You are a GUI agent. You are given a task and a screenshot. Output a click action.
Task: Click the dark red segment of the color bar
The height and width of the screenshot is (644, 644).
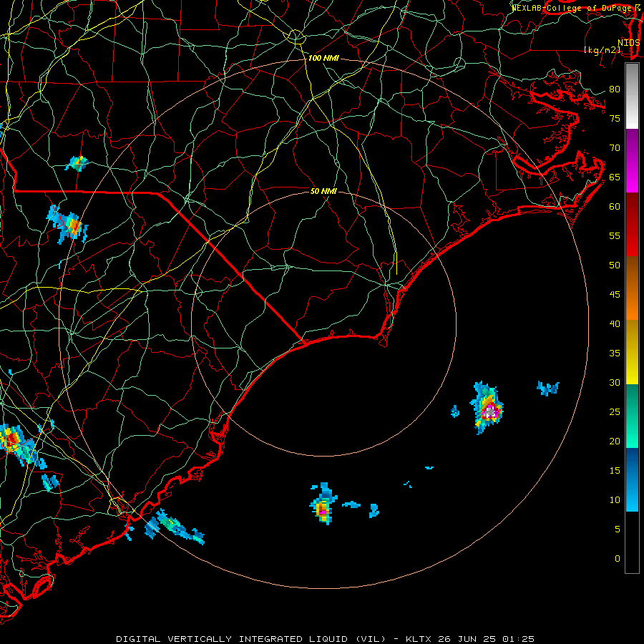point(632,224)
